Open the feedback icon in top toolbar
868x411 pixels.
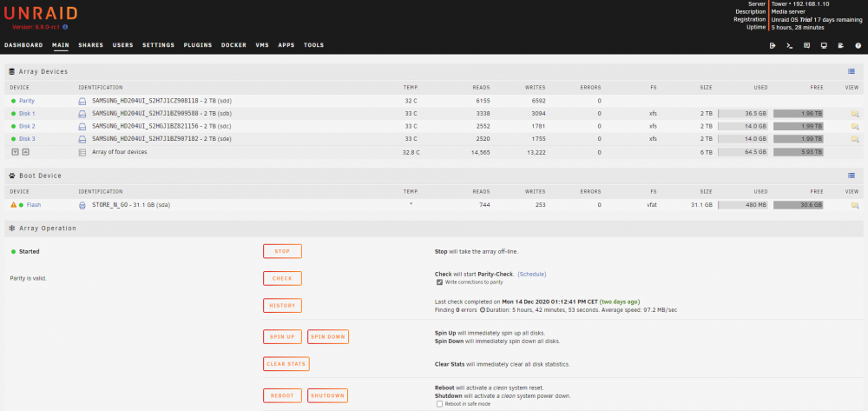pos(806,45)
